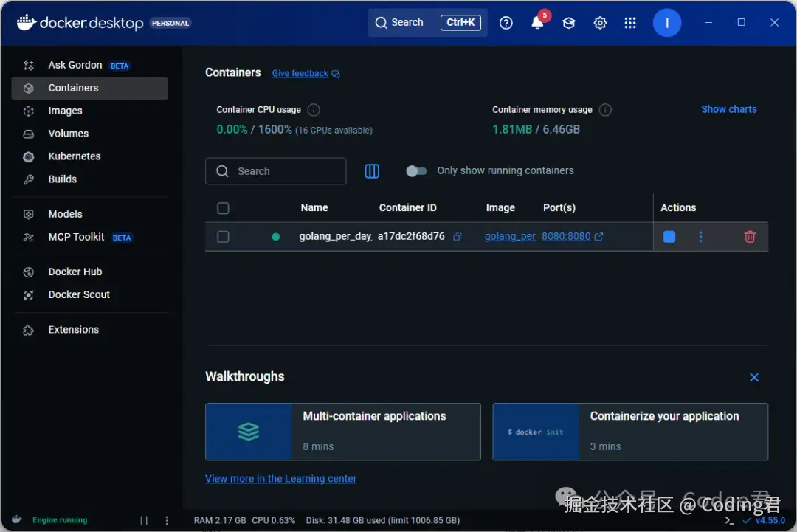Screen dimensions: 797x532
Task: Stop the golang_per_day container
Action: point(669,237)
